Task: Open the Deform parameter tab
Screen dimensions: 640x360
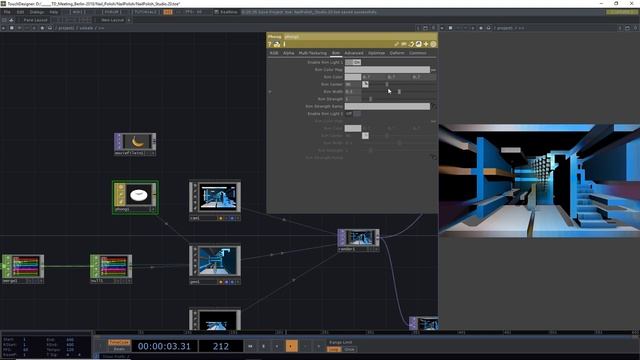Action: [x=397, y=53]
